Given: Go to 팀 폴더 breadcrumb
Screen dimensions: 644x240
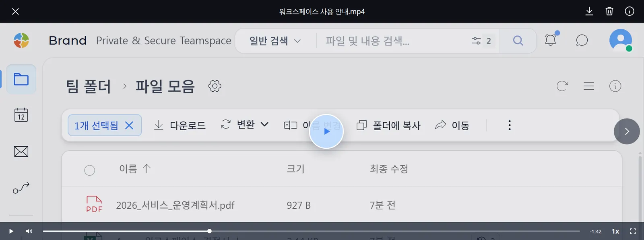Looking at the screenshot, I should pyautogui.click(x=89, y=86).
